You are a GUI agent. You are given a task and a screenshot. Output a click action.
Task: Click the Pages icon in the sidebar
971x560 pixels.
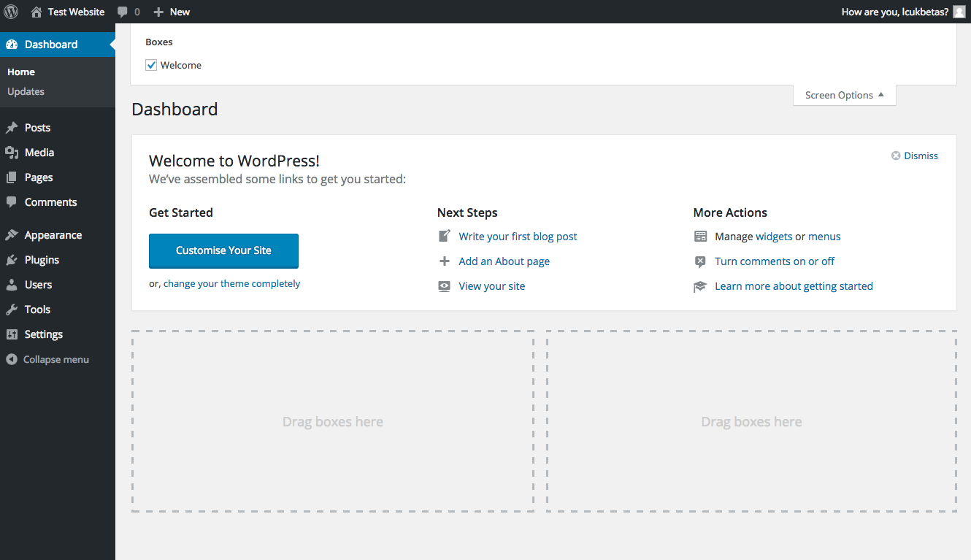pos(13,177)
